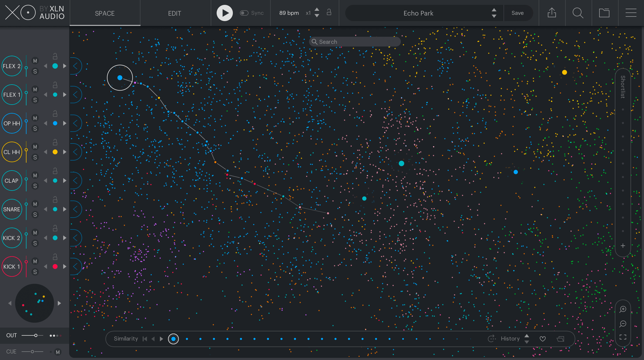Click the shortlist stack icon in bottom bar
The width and height of the screenshot is (644, 360).
point(561,339)
